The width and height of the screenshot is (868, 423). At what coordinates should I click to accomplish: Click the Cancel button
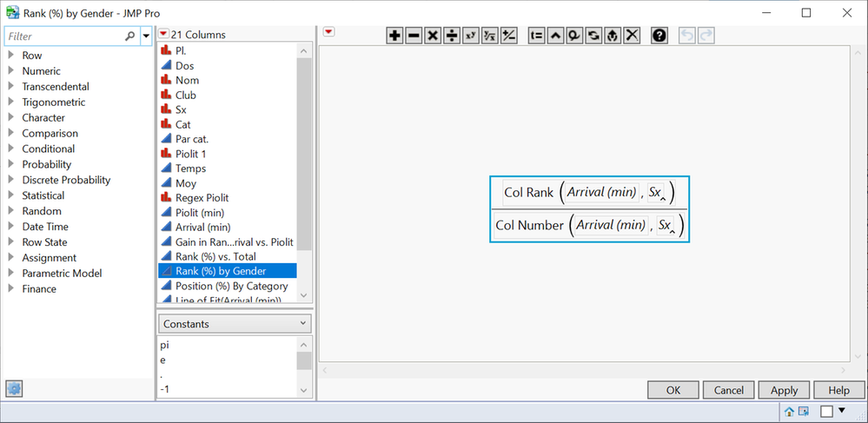[728, 390]
